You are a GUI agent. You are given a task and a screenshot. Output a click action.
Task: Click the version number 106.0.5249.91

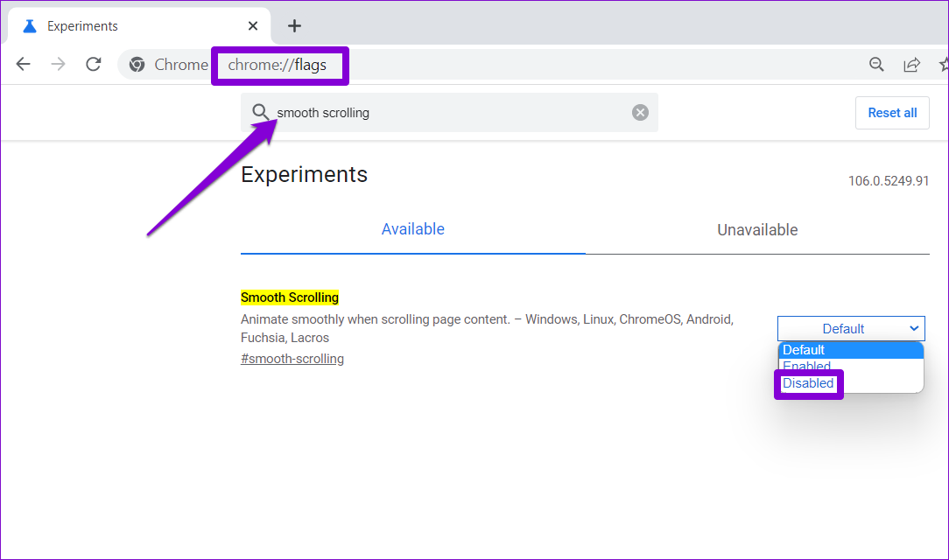click(888, 181)
